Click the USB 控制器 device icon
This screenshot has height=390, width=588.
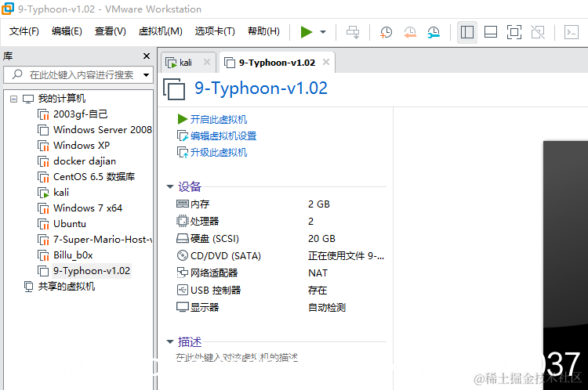(x=182, y=290)
